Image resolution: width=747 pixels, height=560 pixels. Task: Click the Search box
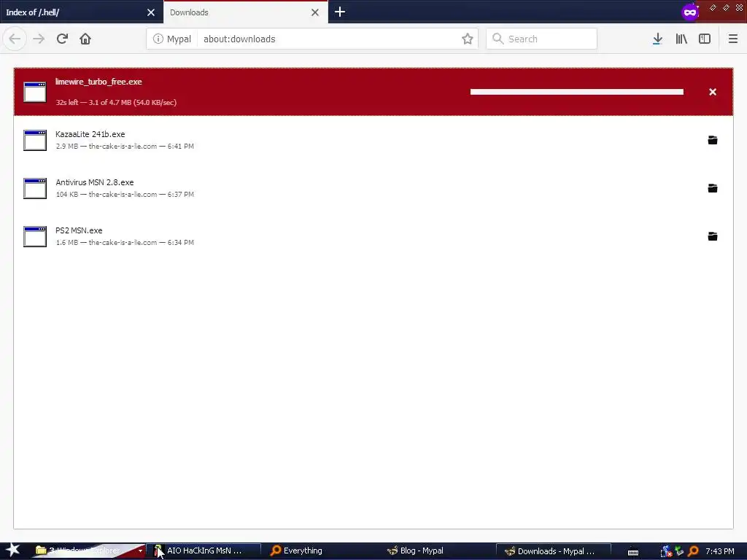coord(542,39)
